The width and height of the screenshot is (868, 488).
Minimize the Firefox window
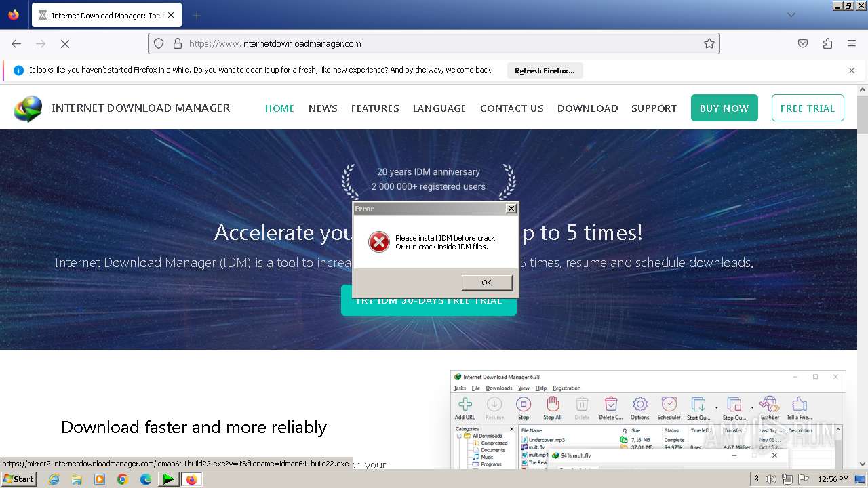tap(837, 5)
